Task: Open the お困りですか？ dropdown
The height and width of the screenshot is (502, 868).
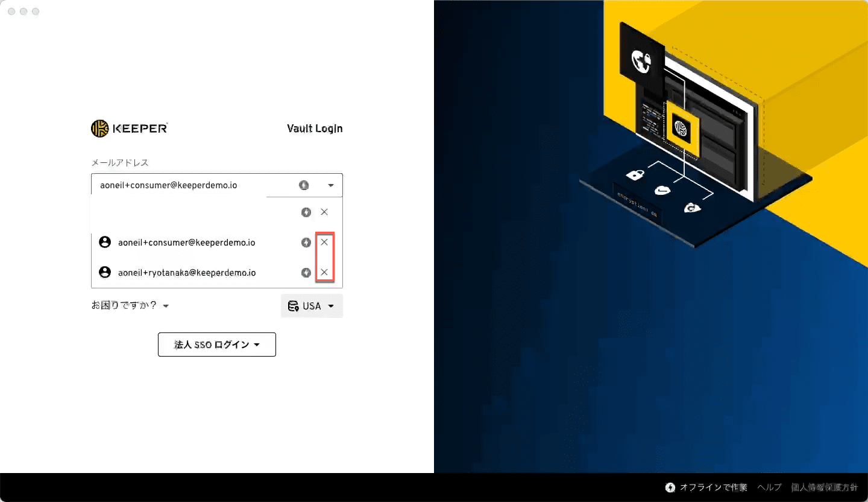Action: [130, 306]
